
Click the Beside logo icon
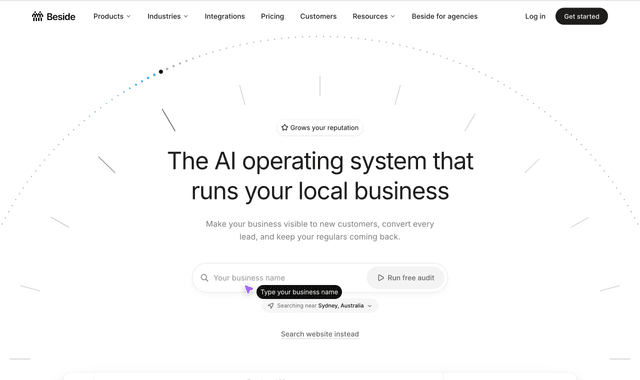coord(37,16)
